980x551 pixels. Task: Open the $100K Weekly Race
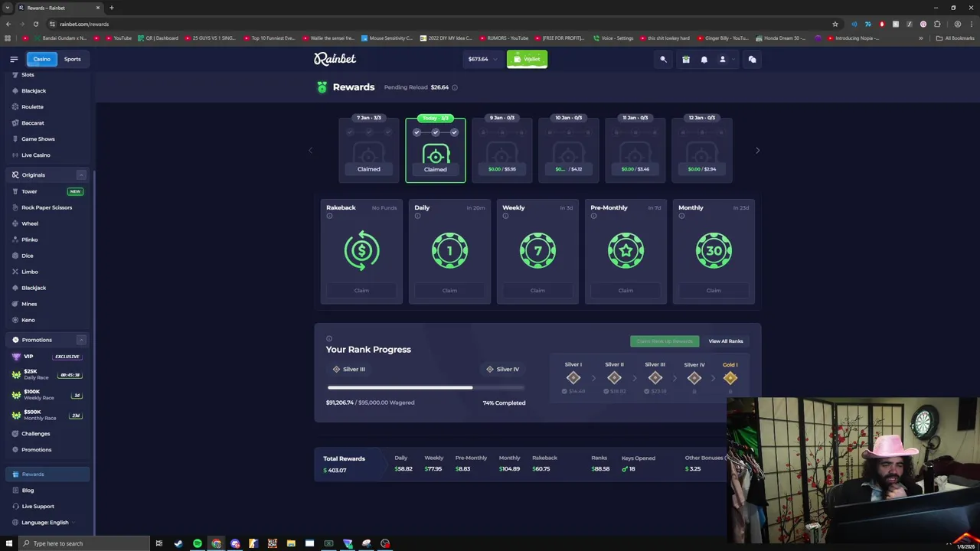pos(47,395)
